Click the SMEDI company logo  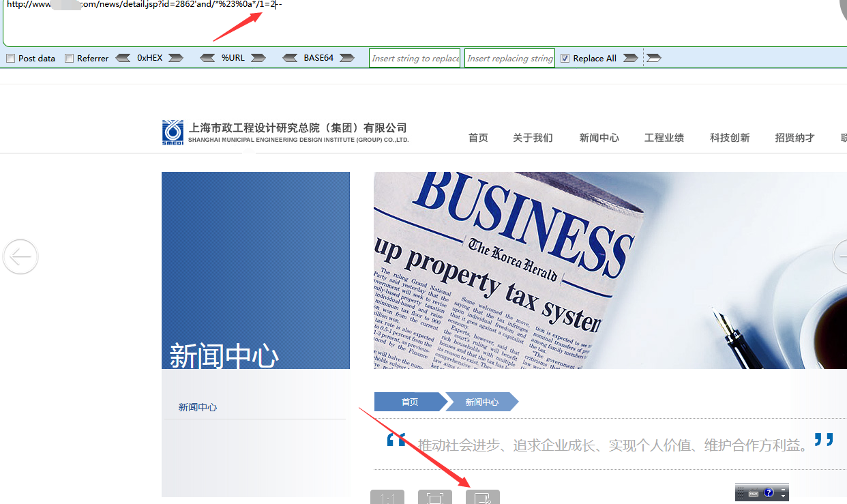click(x=173, y=132)
